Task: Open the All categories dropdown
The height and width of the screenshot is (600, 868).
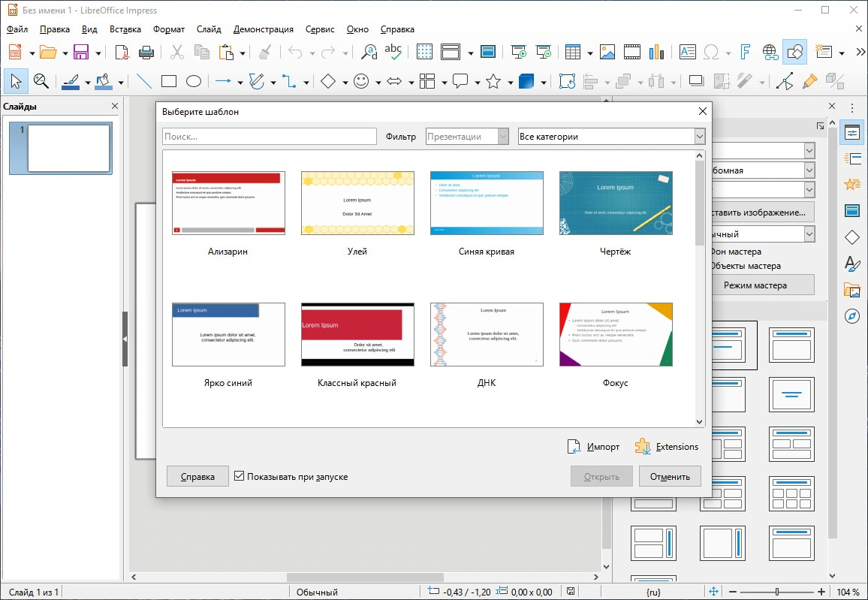Action: (612, 136)
